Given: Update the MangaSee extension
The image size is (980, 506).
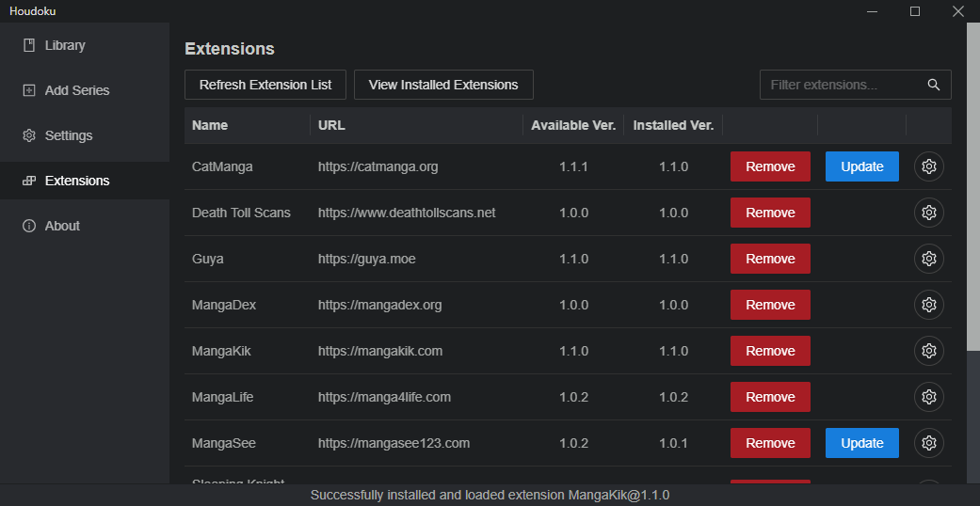Looking at the screenshot, I should (862, 443).
